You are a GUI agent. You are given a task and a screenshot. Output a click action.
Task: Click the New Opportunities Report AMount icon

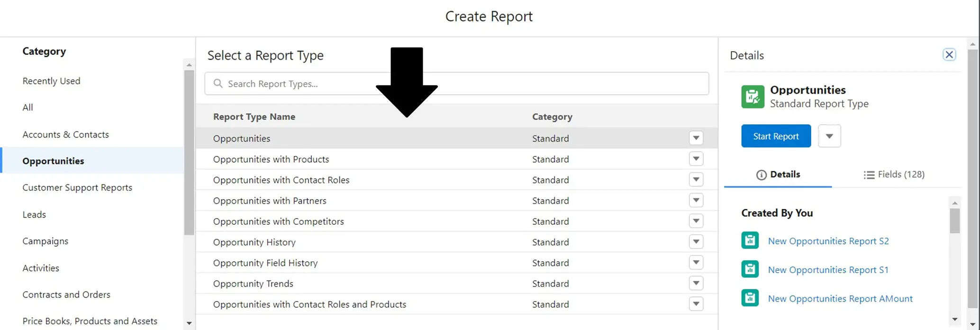tap(750, 298)
